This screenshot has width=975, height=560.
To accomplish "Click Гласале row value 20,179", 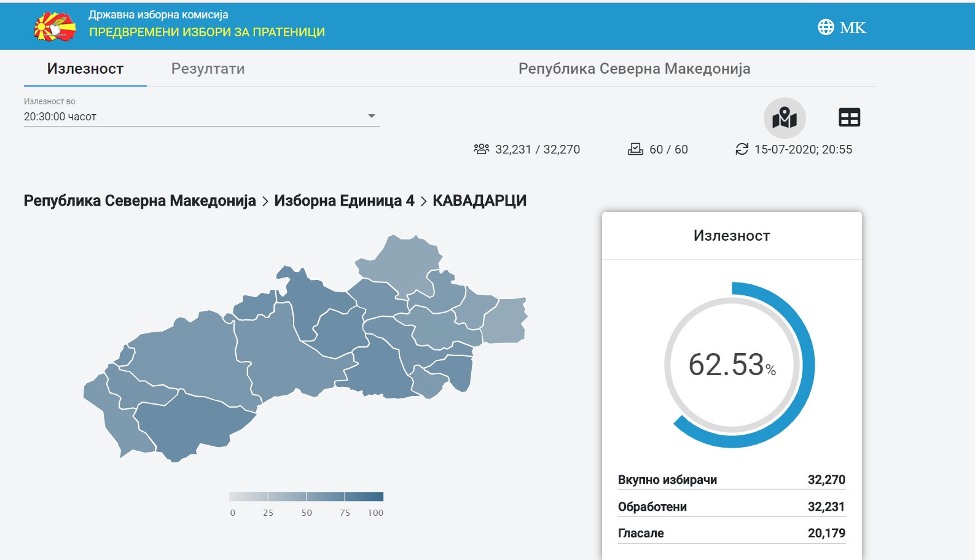I will 826,533.
